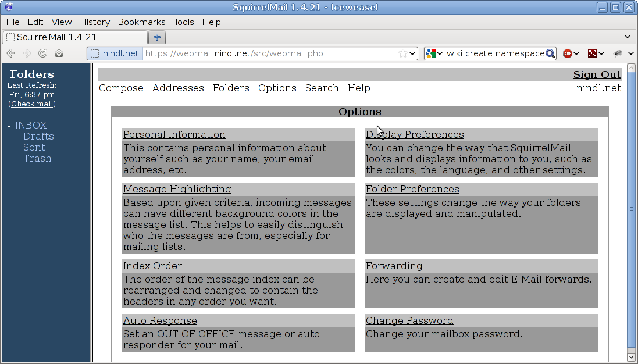
Task: Click the search magnifier icon
Action: (x=550, y=53)
